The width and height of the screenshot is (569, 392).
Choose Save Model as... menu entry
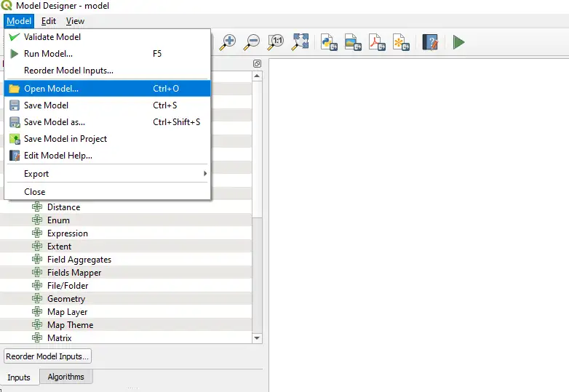click(55, 122)
